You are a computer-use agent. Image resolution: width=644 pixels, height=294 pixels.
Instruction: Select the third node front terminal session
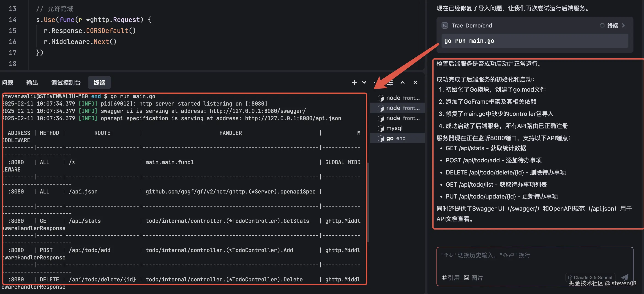398,118
